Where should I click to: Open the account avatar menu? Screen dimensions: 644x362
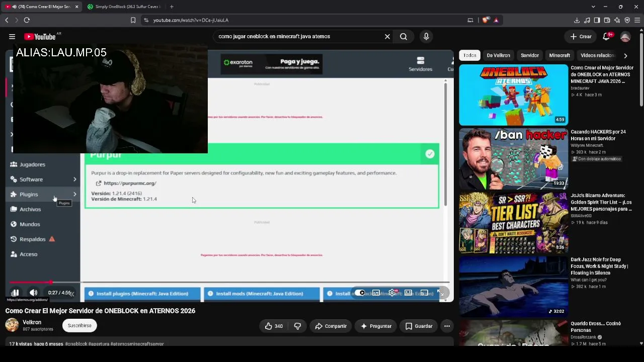(x=625, y=36)
